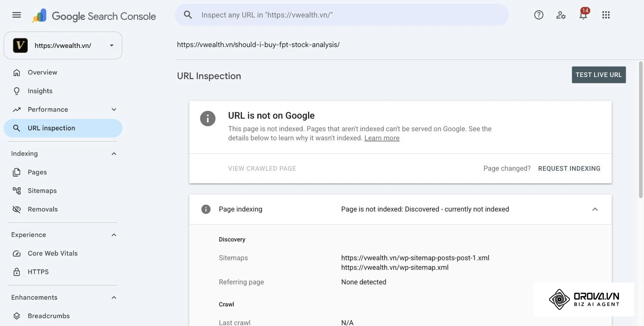Open the Help question mark icon
The width and height of the screenshot is (644, 326).
[x=539, y=15]
